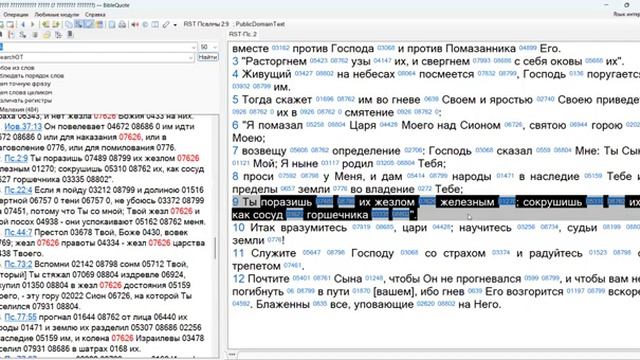640x360 pixels.
Task: Click Strong number 06726 after 'Сионом' in verse 6
Action: [x=513, y=125]
